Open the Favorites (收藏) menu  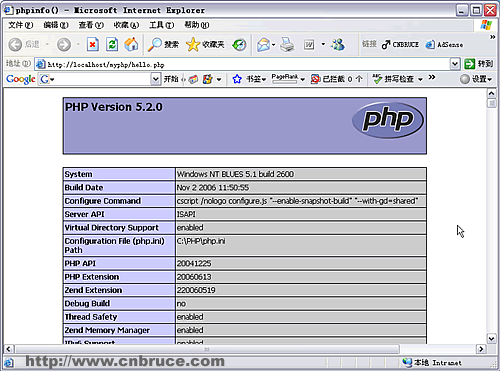[x=126, y=25]
